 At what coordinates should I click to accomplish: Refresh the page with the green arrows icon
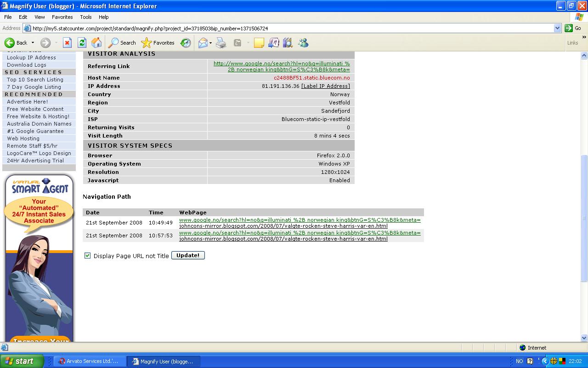(82, 43)
